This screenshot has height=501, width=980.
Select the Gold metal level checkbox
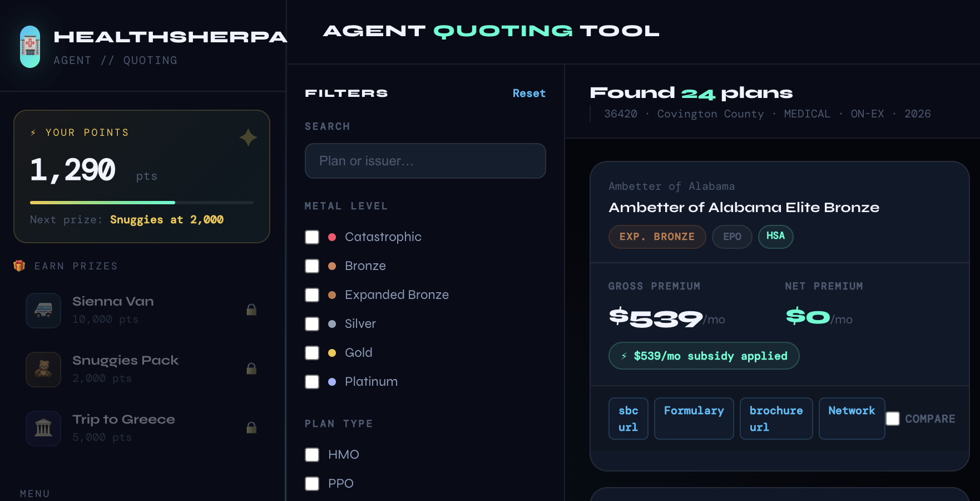[x=312, y=353]
